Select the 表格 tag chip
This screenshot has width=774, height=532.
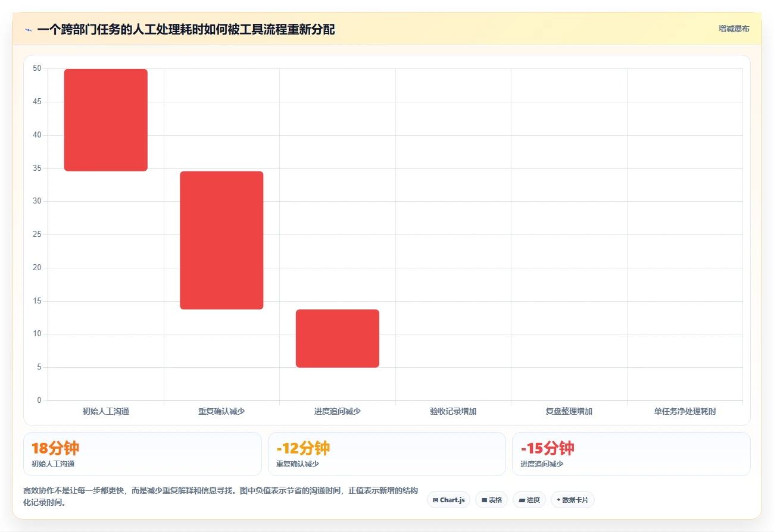(x=491, y=500)
